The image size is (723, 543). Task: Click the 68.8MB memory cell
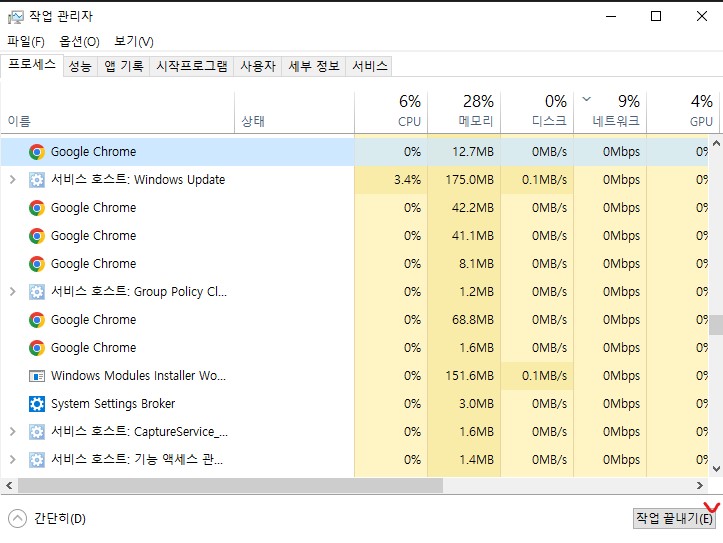tap(464, 320)
